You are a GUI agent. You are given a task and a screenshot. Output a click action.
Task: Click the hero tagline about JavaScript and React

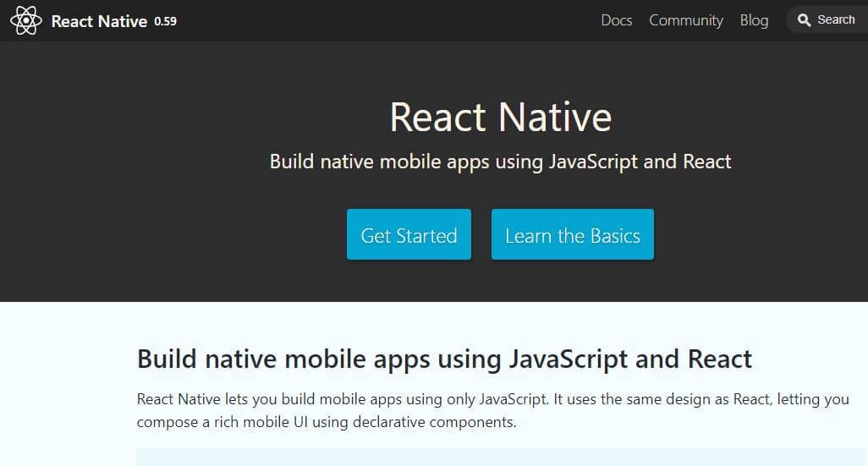tap(501, 162)
